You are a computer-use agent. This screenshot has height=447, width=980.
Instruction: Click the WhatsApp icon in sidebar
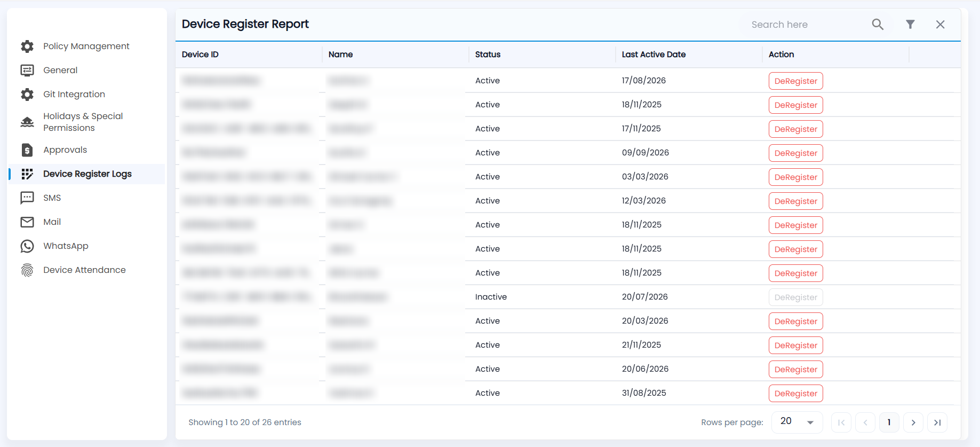coord(27,246)
